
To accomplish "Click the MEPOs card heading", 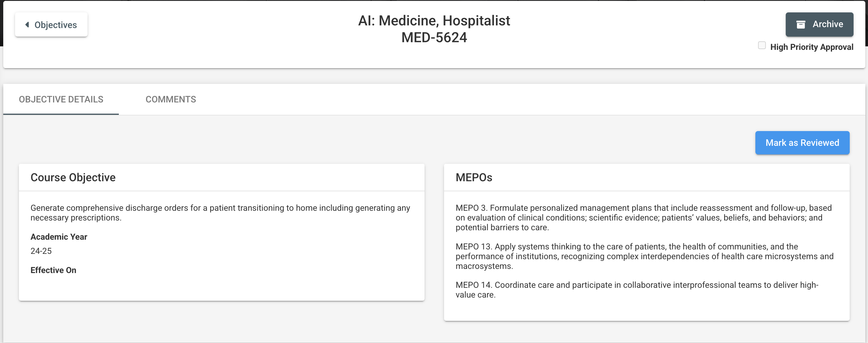I will [474, 177].
